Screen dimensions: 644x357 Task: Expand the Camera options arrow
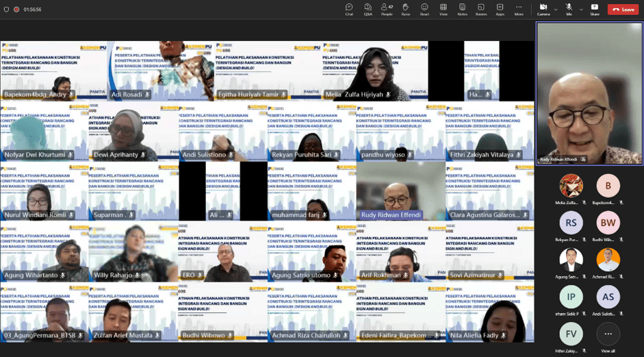(555, 10)
